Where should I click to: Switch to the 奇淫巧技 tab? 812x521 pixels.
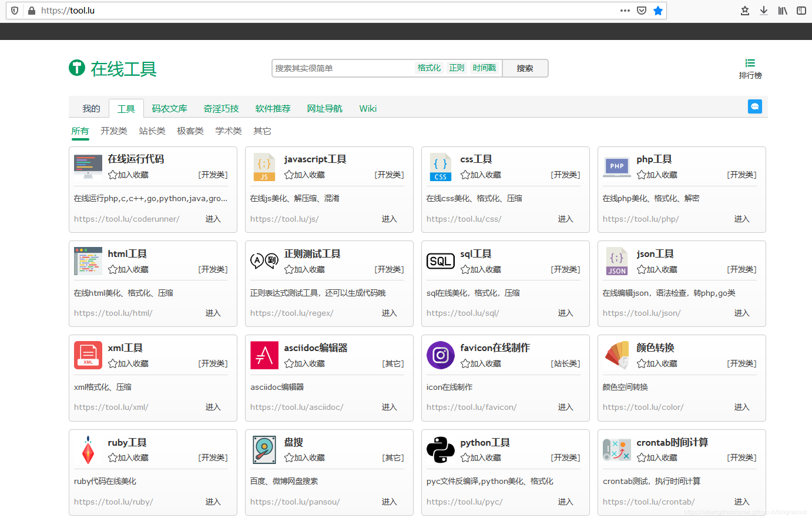click(x=221, y=108)
